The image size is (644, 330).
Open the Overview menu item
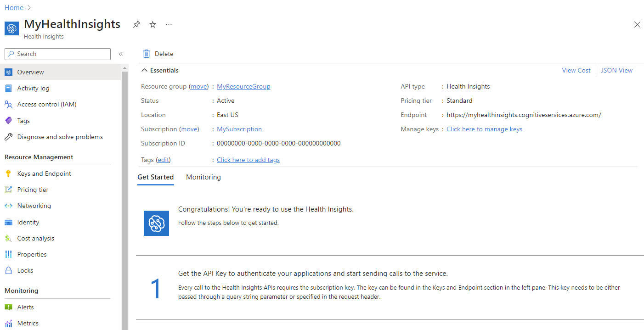click(61, 72)
